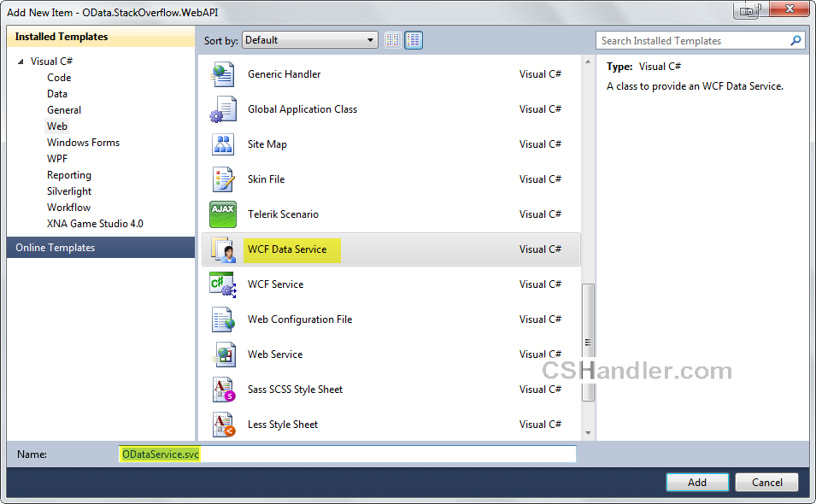Select the WCF Service C# icon
The image size is (816, 504).
(223, 284)
